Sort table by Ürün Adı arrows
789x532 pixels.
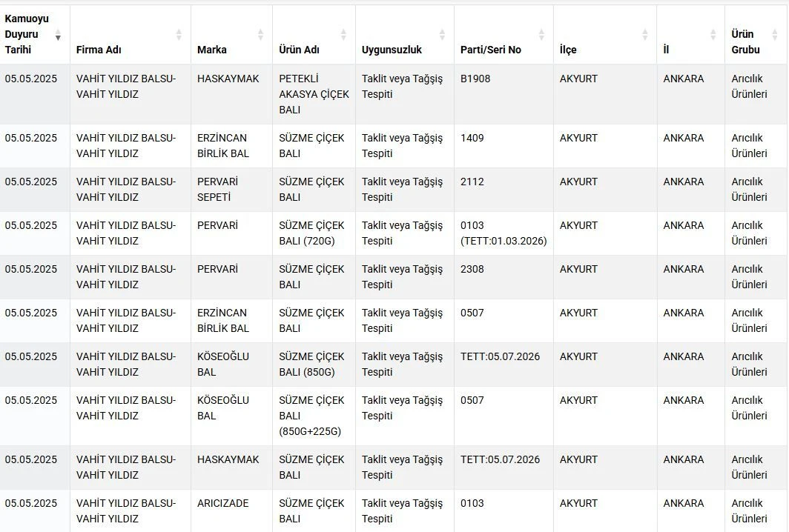coord(343,35)
